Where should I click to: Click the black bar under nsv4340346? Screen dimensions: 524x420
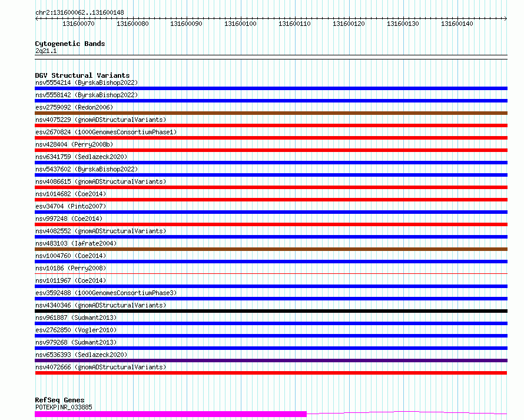click(x=271, y=312)
